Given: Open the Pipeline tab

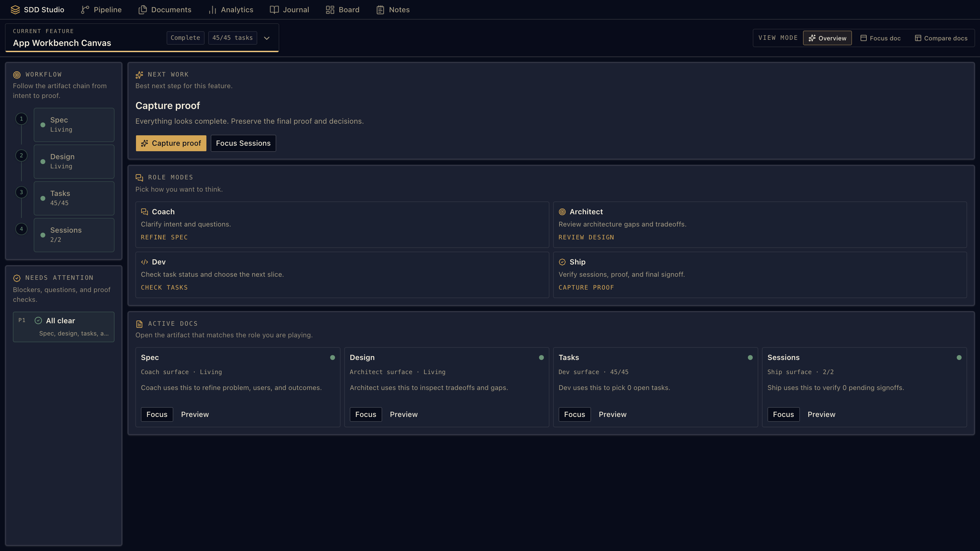Looking at the screenshot, I should coord(101,10).
